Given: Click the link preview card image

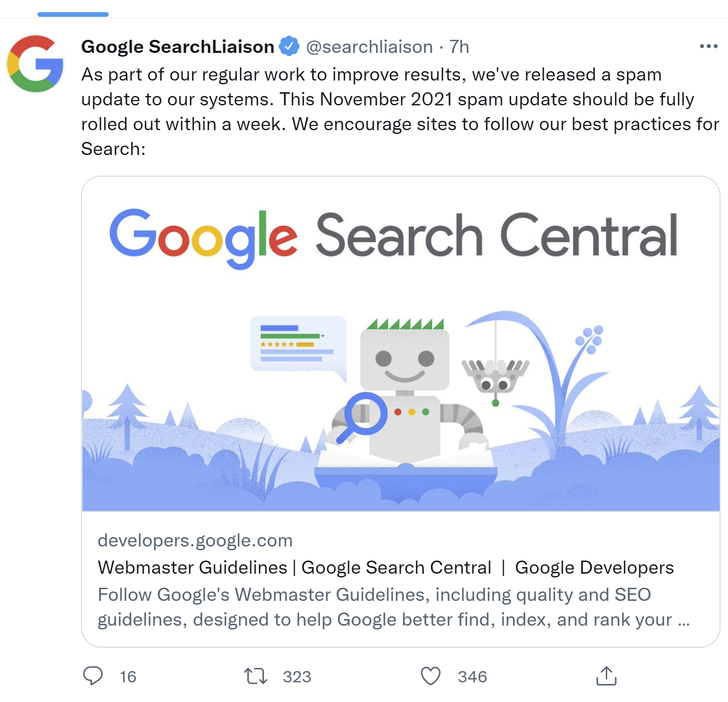Looking at the screenshot, I should tap(401, 347).
